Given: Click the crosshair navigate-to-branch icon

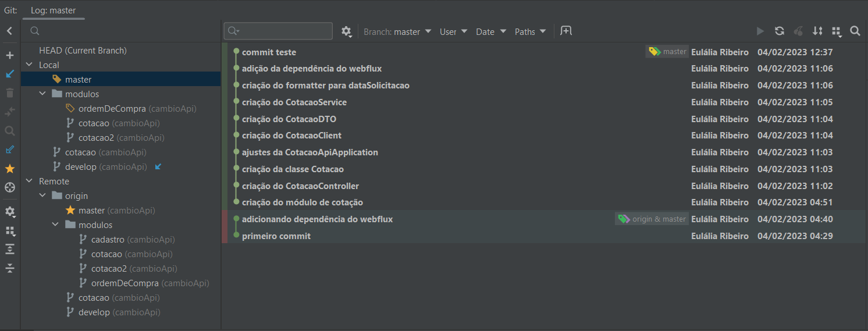Looking at the screenshot, I should [x=9, y=187].
